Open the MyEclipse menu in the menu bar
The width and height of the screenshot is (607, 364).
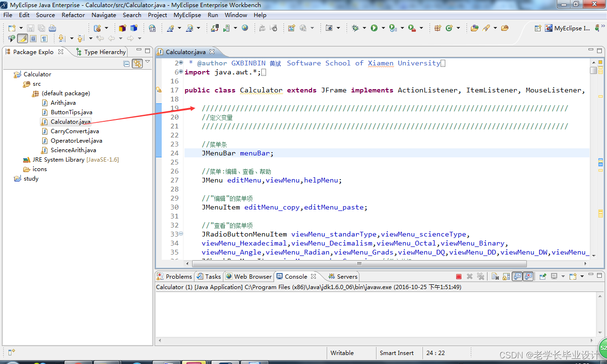point(187,15)
